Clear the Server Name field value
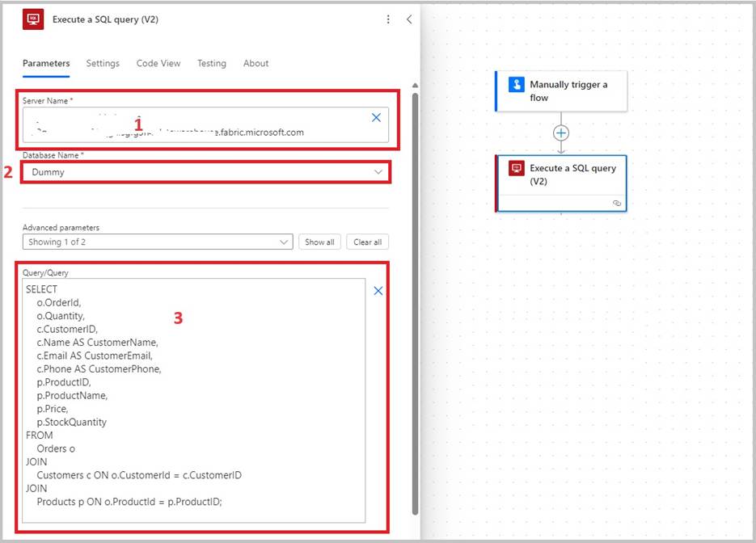The image size is (756, 543). [x=376, y=117]
